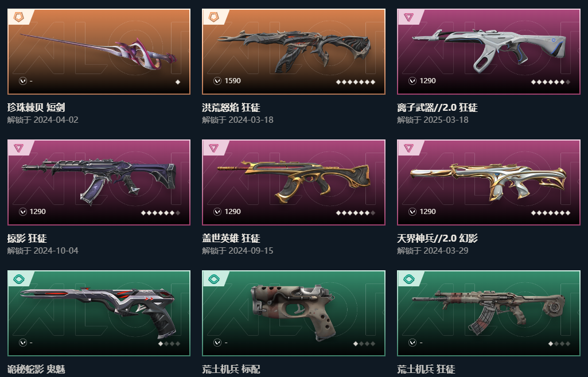Screen dimensions: 588x377
Task: Click the tier icon on 珍珠棘贝 短剑 card
Action: (18, 17)
